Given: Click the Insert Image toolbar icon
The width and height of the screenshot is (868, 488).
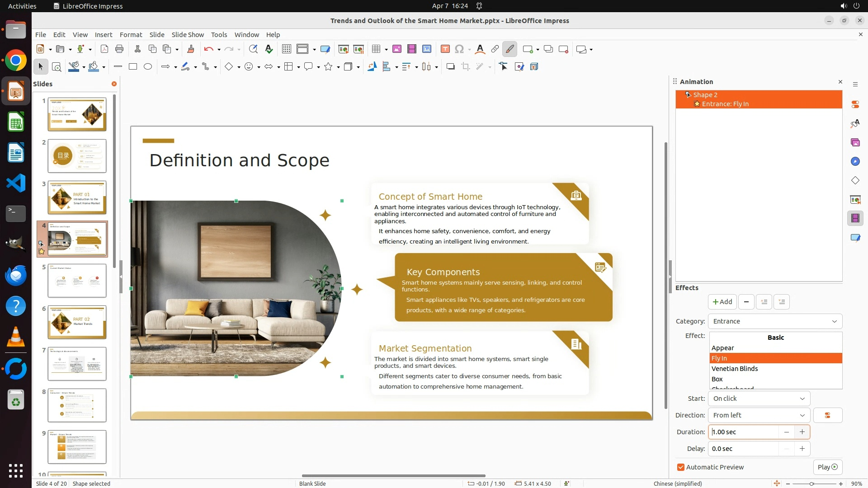Looking at the screenshot, I should click(x=397, y=49).
